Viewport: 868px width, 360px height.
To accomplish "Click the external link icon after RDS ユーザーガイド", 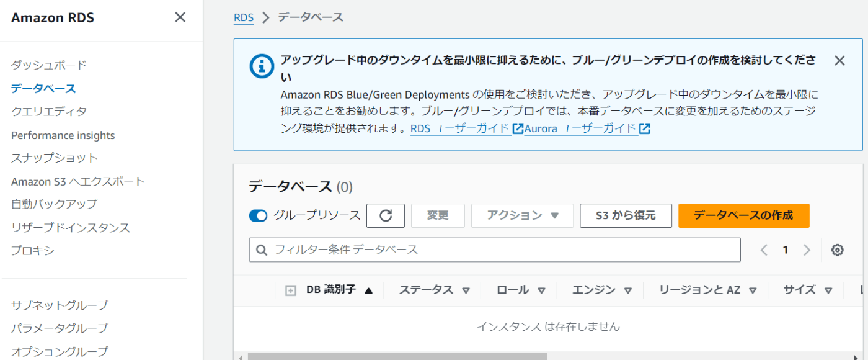I will coord(518,128).
